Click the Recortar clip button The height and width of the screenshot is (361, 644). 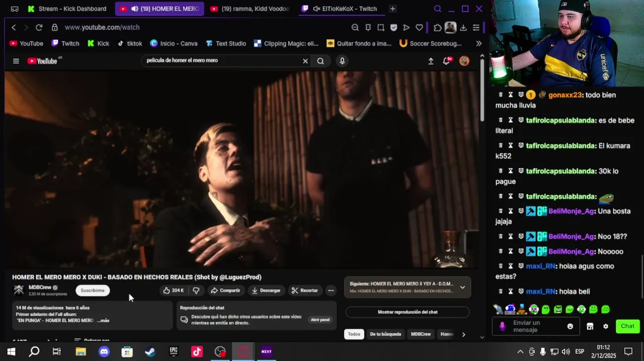[305, 290]
